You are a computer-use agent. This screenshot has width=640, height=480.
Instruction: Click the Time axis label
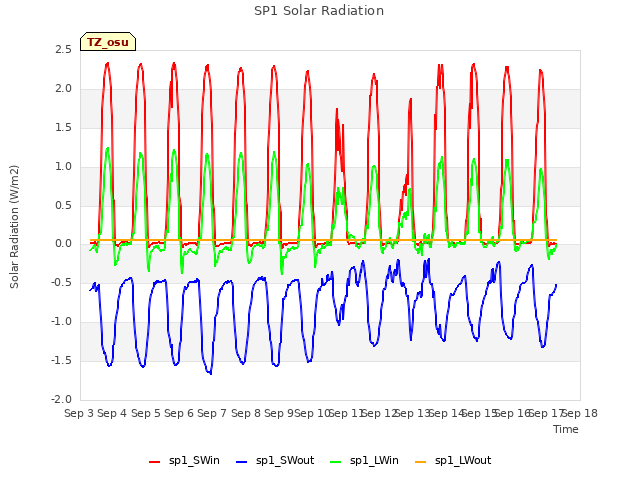(x=566, y=429)
